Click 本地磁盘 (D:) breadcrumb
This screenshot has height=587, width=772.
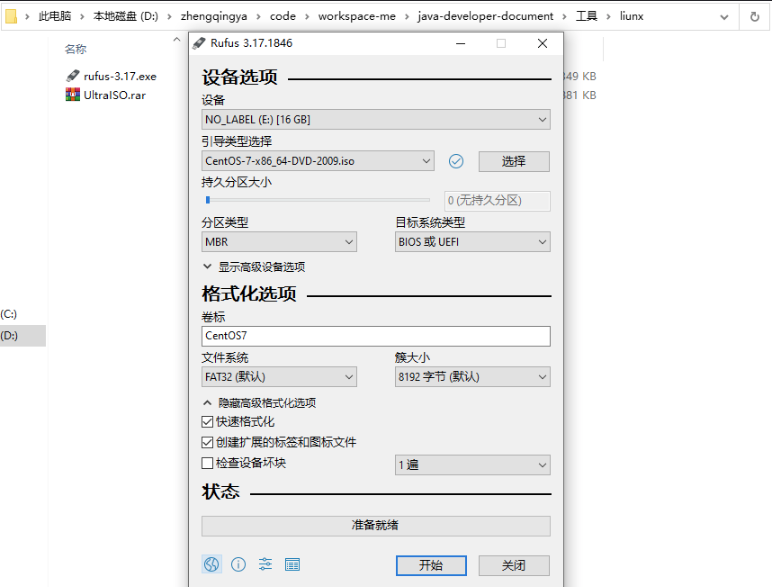click(126, 16)
